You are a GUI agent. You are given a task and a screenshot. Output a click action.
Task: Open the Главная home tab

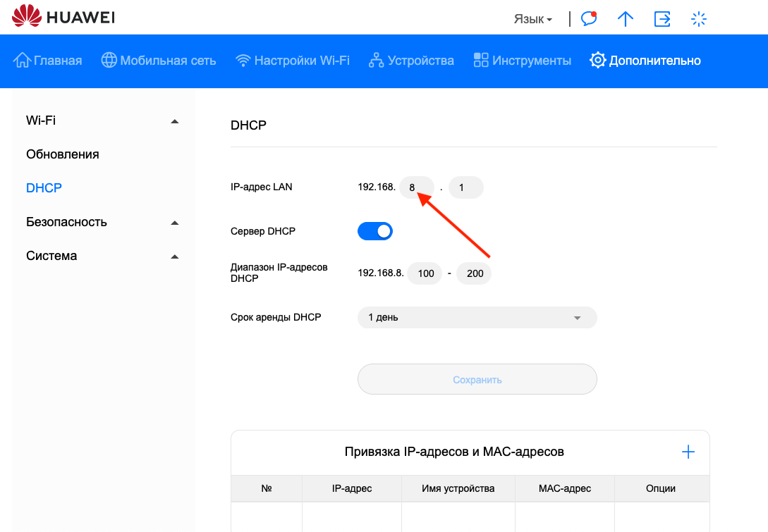tap(48, 61)
